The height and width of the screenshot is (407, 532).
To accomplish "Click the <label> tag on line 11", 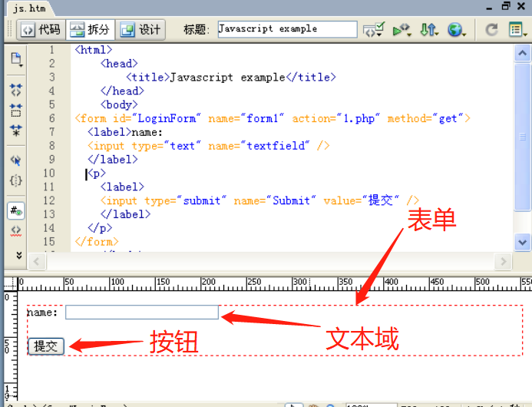I will click(x=122, y=187).
